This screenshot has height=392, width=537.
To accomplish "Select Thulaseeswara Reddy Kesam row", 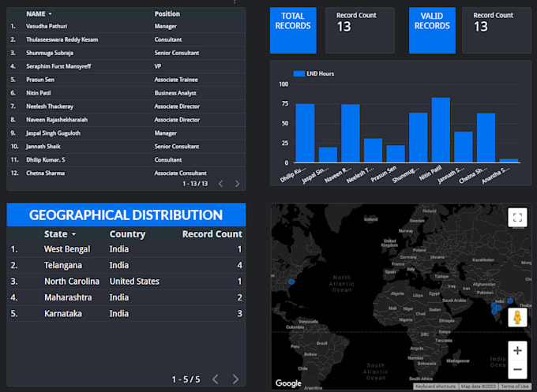I will tap(126, 39).
